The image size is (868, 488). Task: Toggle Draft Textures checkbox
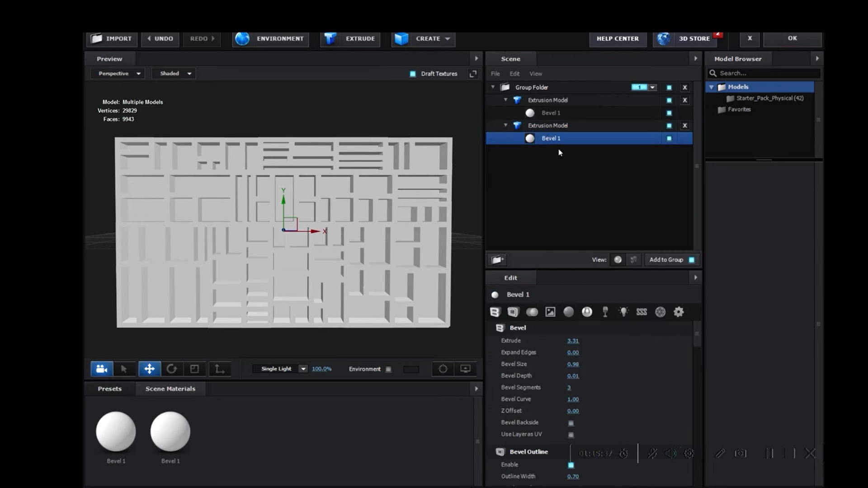(x=413, y=74)
